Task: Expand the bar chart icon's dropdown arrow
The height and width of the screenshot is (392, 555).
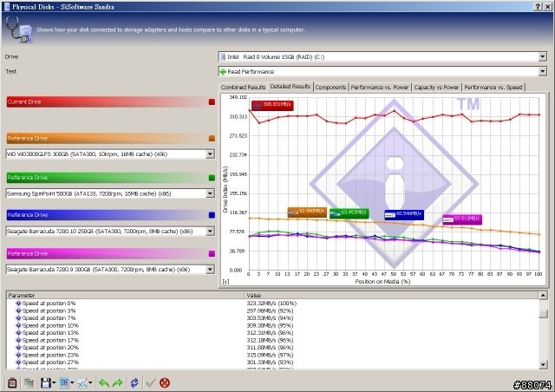Action: (72, 382)
